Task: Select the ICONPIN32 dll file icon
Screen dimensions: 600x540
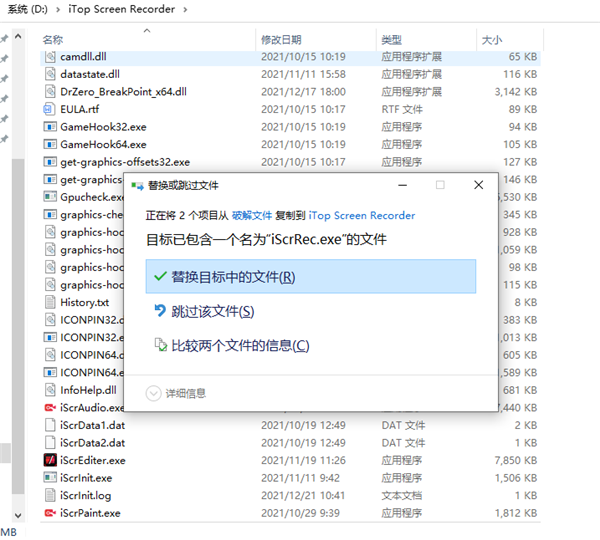Action: tap(50, 320)
